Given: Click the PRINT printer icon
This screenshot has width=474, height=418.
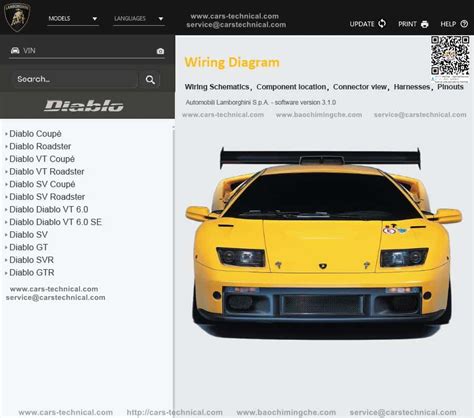Looking at the screenshot, I should coord(424,24).
